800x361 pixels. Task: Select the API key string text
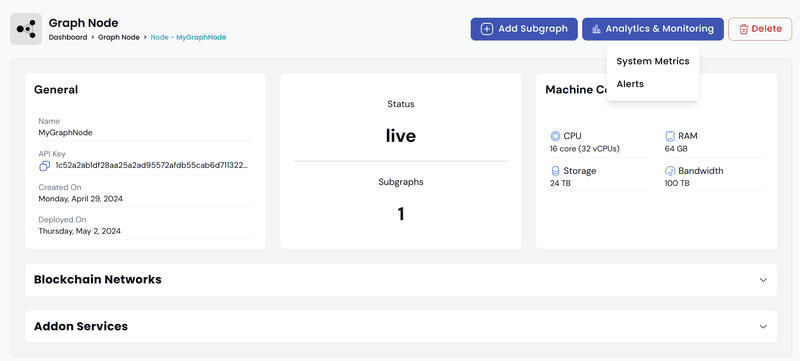pos(152,166)
